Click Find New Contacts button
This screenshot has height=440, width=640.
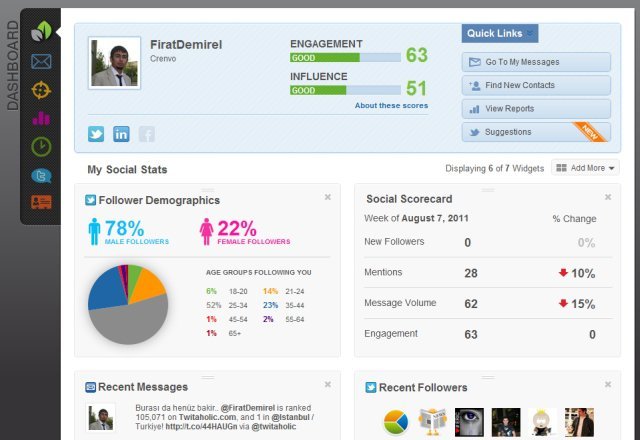[x=536, y=85]
